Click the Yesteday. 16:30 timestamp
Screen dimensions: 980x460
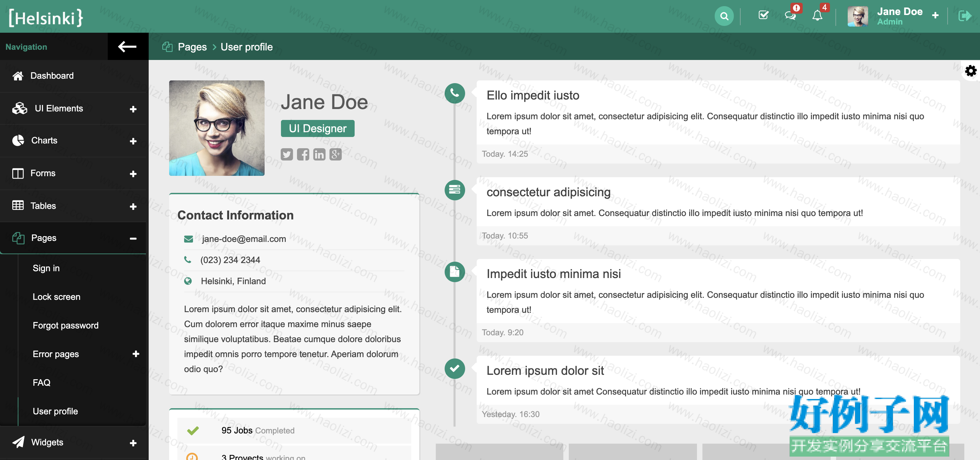(510, 414)
